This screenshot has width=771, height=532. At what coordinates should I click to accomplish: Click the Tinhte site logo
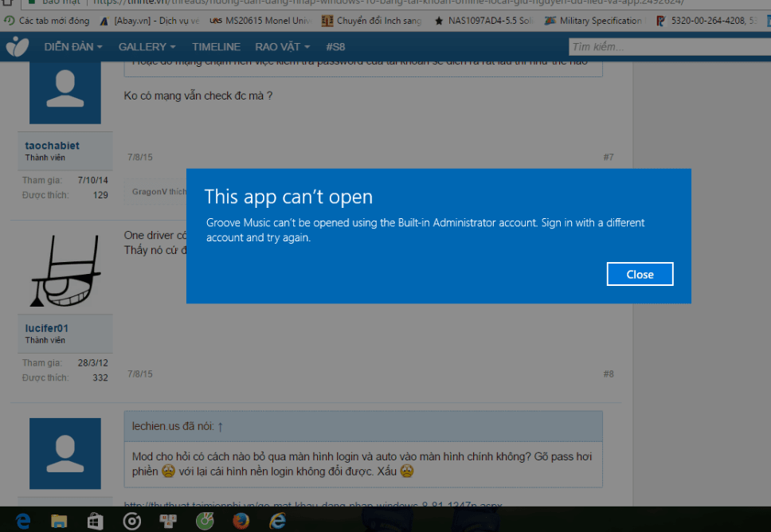tap(18, 47)
